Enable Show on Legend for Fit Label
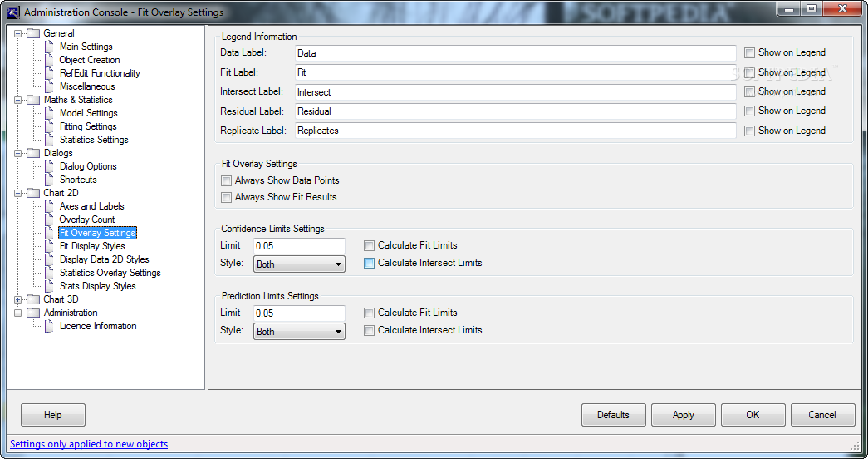This screenshot has height=459, width=868. coord(749,72)
